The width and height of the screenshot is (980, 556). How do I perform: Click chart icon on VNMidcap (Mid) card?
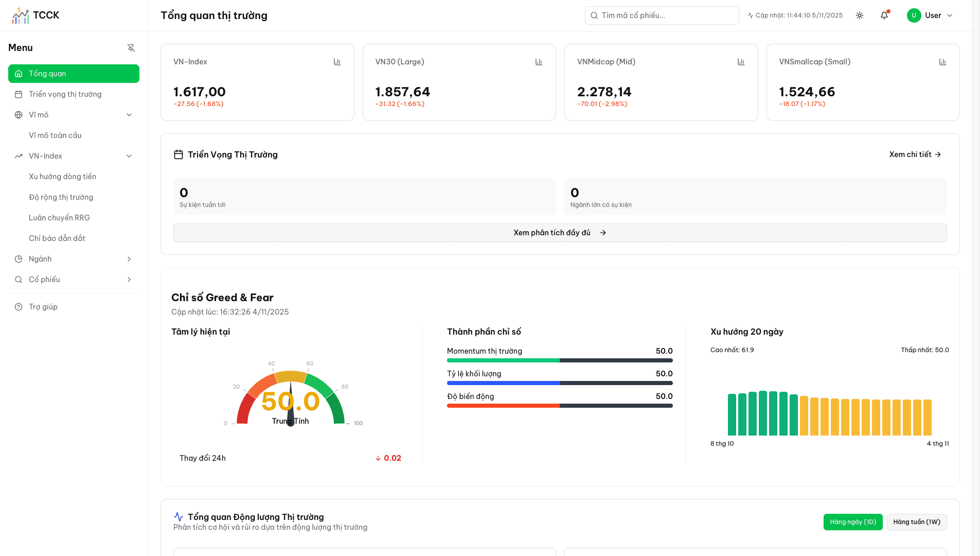[x=741, y=62]
